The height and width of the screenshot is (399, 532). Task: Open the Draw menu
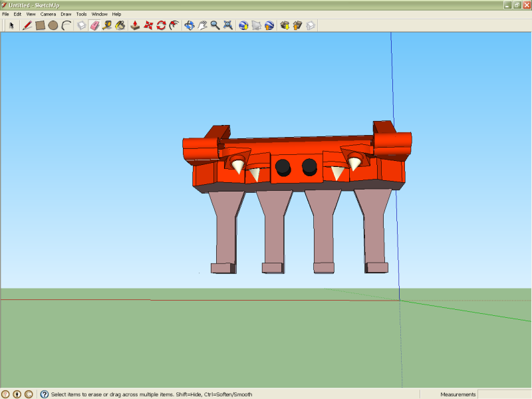pos(66,14)
